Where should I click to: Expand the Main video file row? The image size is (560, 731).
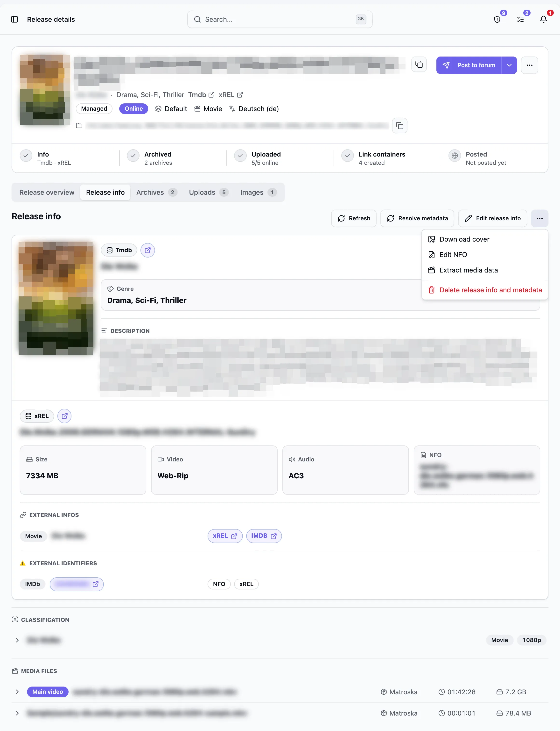tap(17, 692)
